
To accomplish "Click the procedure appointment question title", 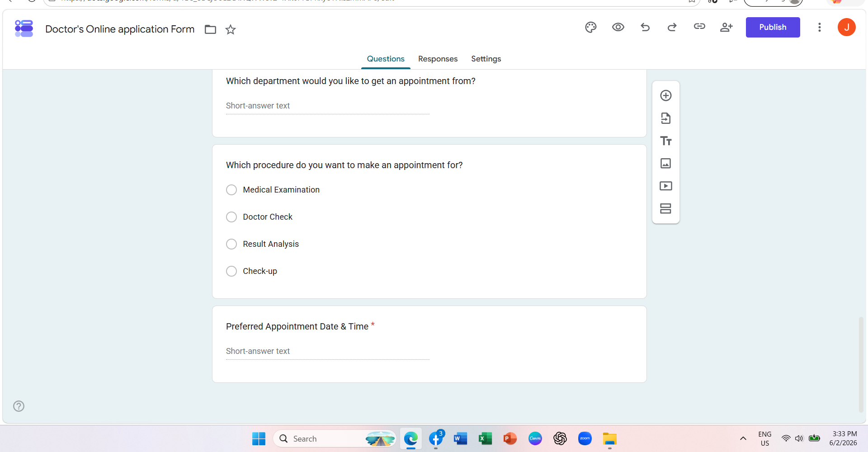I will [344, 165].
